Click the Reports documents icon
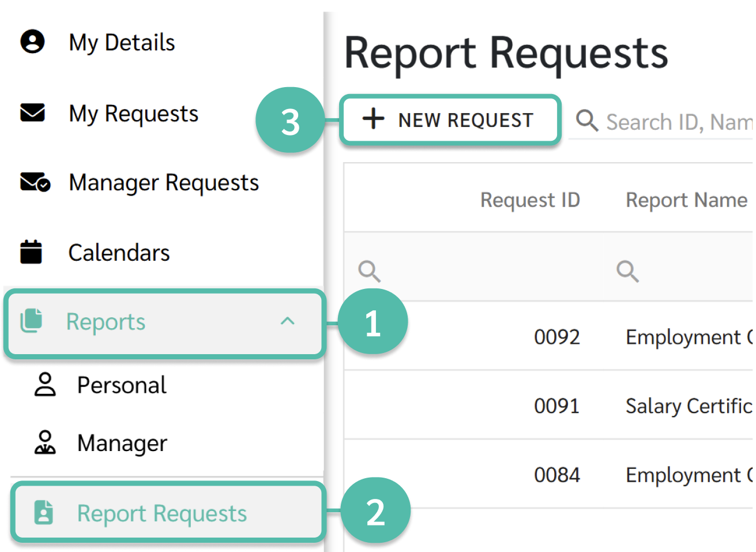756x552 pixels. (32, 321)
